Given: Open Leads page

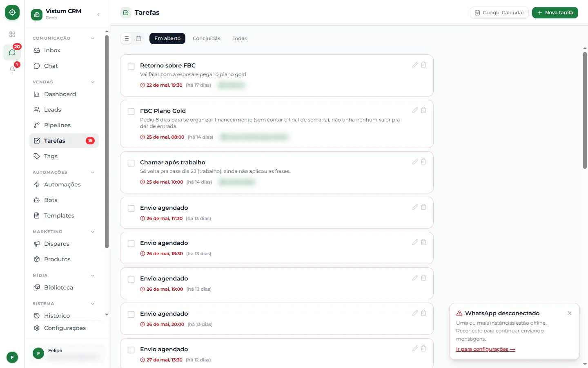Looking at the screenshot, I should click(x=64, y=110).
